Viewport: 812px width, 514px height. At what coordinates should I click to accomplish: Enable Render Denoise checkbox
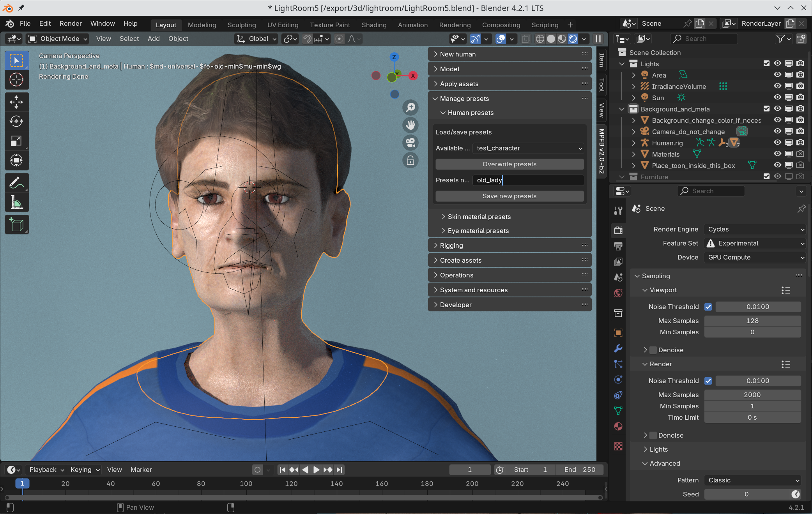(653, 435)
